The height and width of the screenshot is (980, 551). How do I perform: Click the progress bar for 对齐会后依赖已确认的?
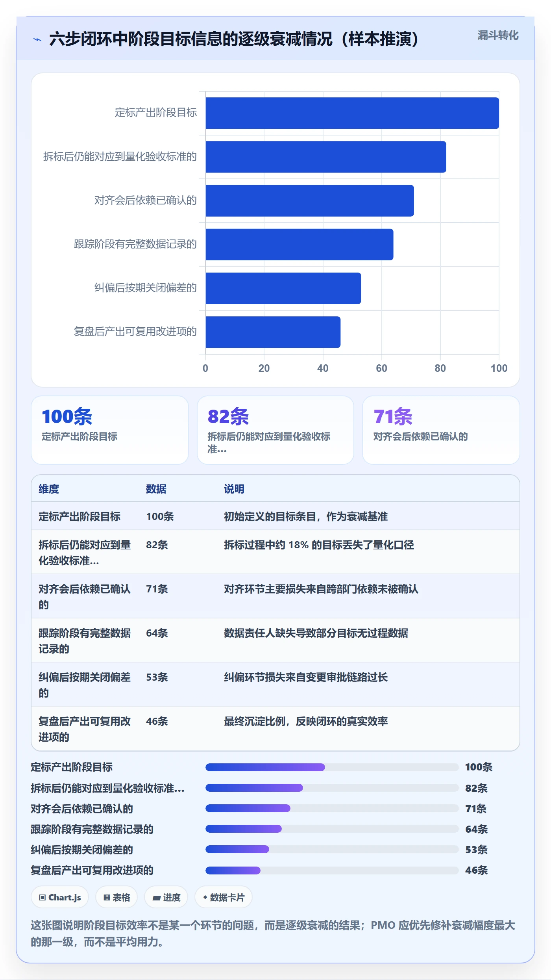(x=332, y=808)
